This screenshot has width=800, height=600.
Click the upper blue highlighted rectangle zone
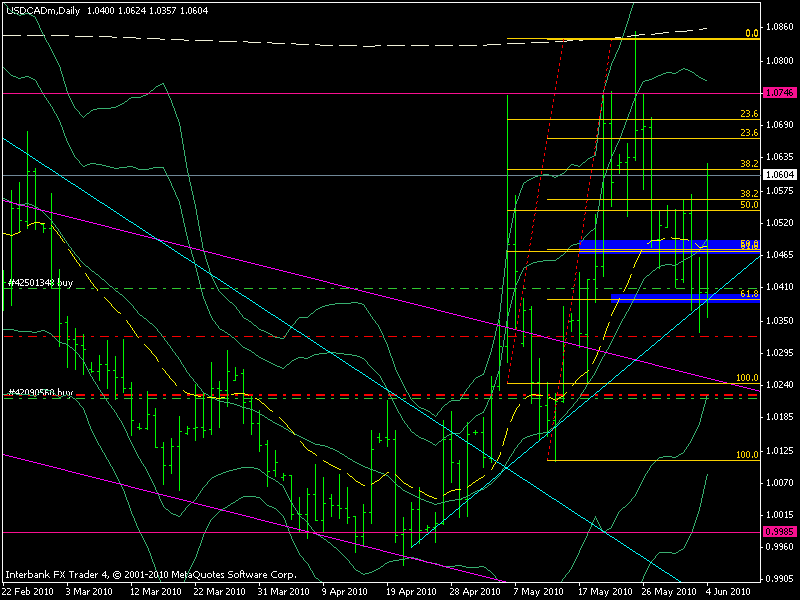tap(672, 245)
